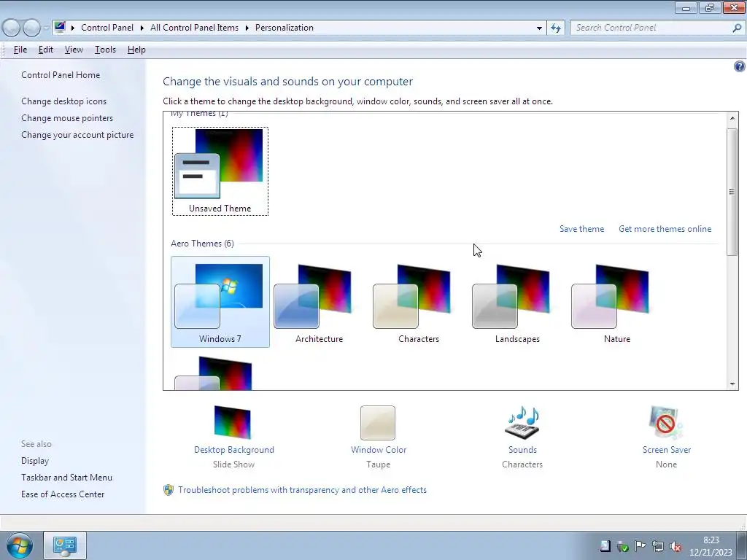
Task: Click the Back navigation button
Action: (x=12, y=28)
